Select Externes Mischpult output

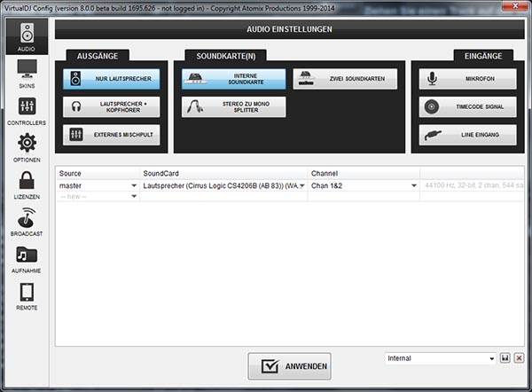point(112,135)
